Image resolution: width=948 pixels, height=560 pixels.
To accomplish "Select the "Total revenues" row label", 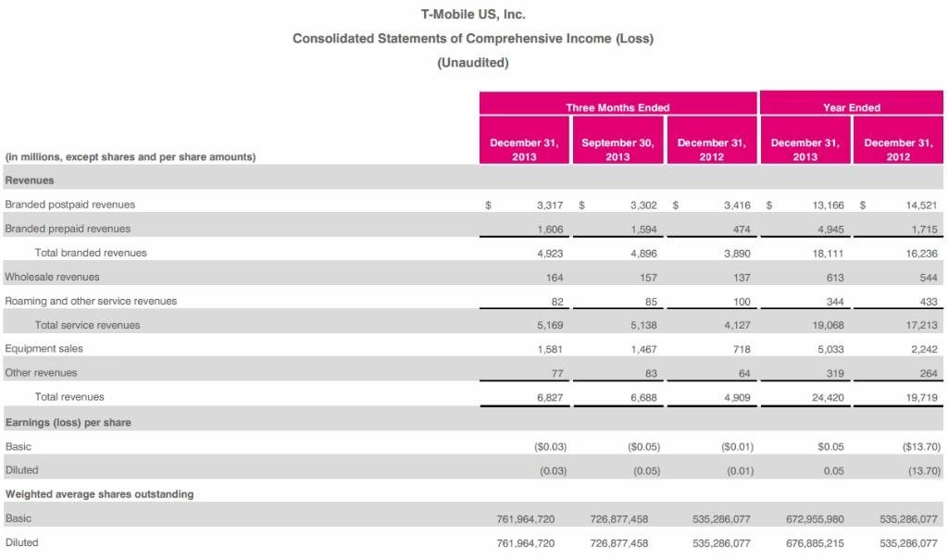I will (x=69, y=397).
